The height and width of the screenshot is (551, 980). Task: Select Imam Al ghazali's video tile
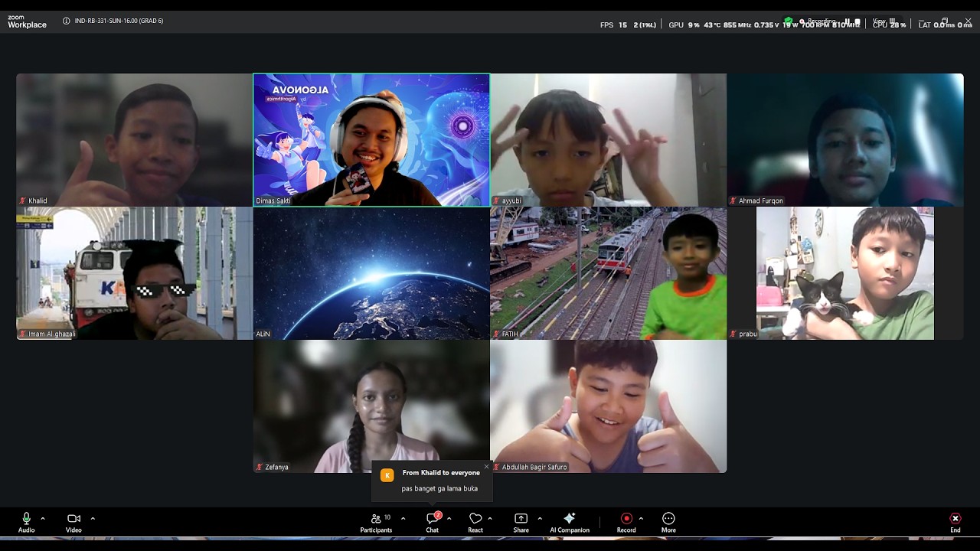click(134, 273)
